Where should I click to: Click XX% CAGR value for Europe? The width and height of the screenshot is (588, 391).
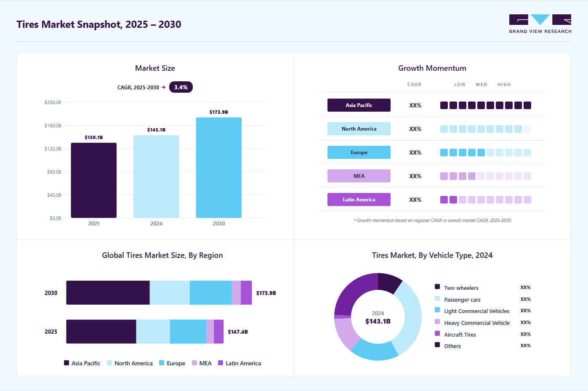pyautogui.click(x=415, y=153)
